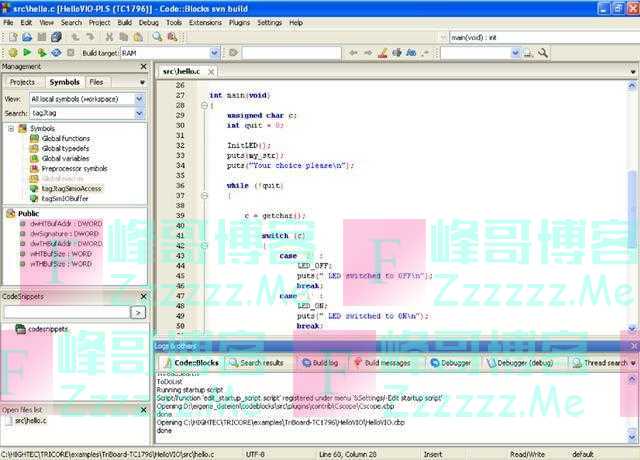Click the green Run toolbar icon
This screenshot has width=640, height=460.
pyautogui.click(x=27, y=52)
